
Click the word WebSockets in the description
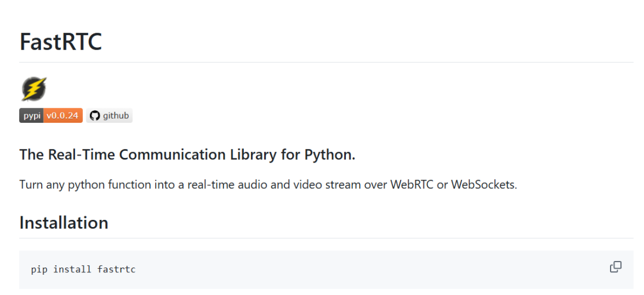pos(484,184)
